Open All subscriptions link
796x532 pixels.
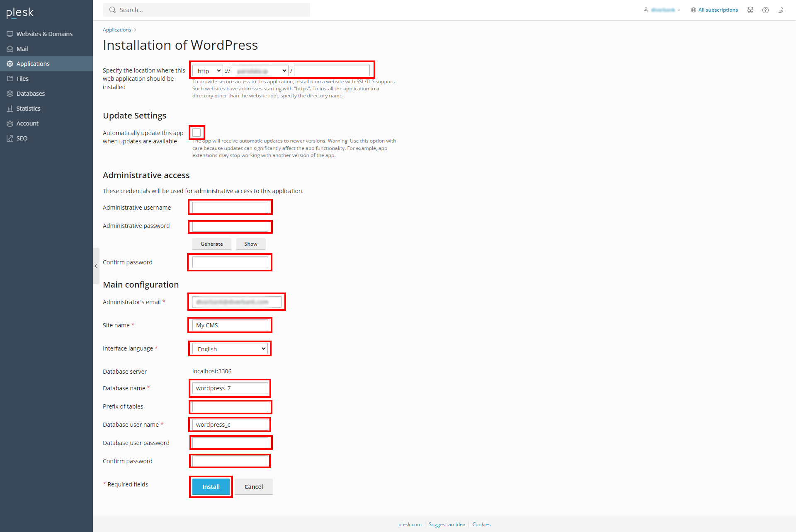[718, 10]
